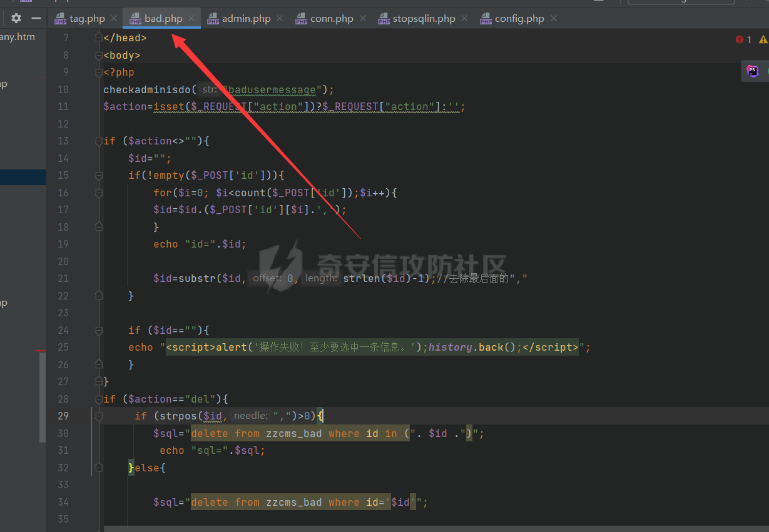This screenshot has height=532, width=769.
Task: Open the project panel gear options
Action: 16,19
